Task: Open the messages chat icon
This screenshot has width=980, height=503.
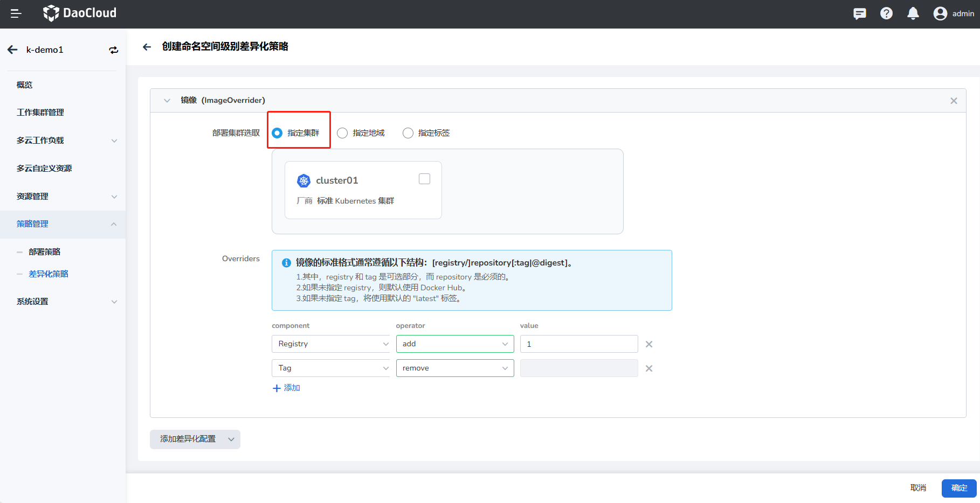Action: click(859, 13)
